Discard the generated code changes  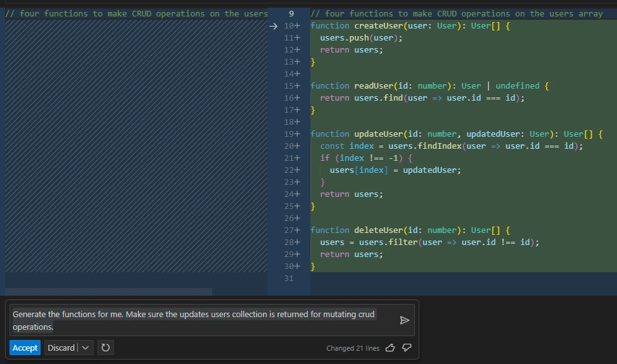61,348
